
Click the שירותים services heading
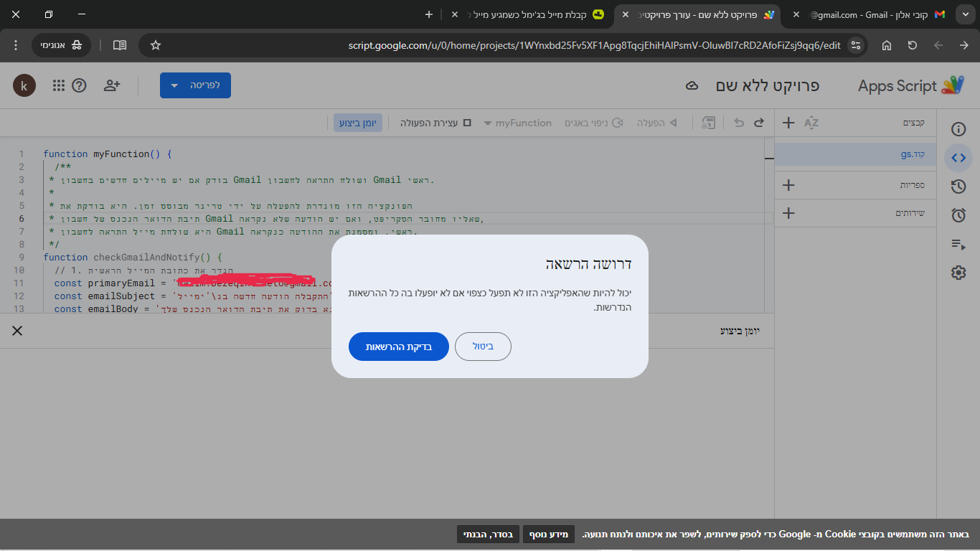click(x=910, y=213)
